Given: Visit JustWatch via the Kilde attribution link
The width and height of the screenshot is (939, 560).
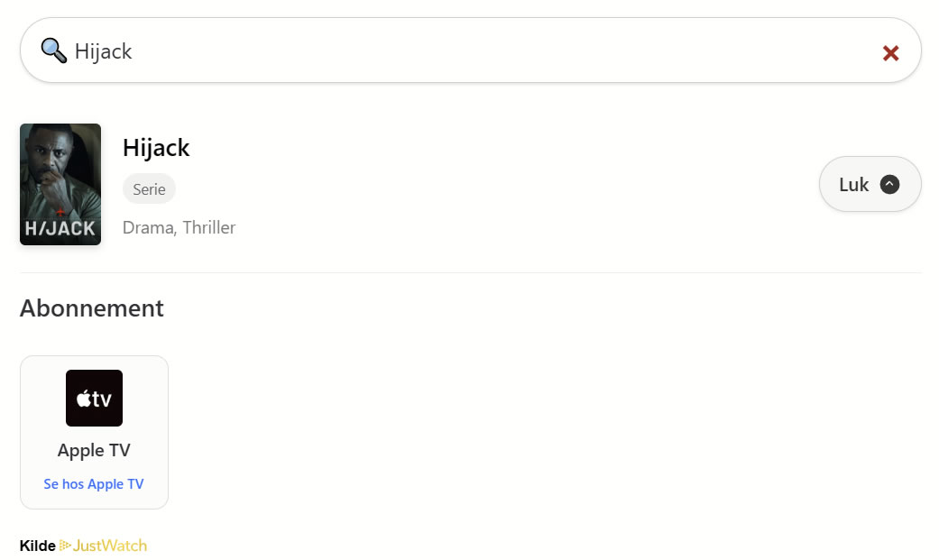Looking at the screenshot, I should (x=110, y=546).
